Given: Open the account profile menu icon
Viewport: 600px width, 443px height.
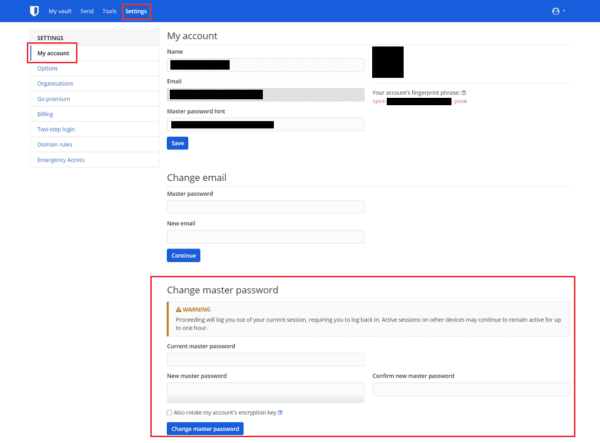Looking at the screenshot, I should pos(558,11).
